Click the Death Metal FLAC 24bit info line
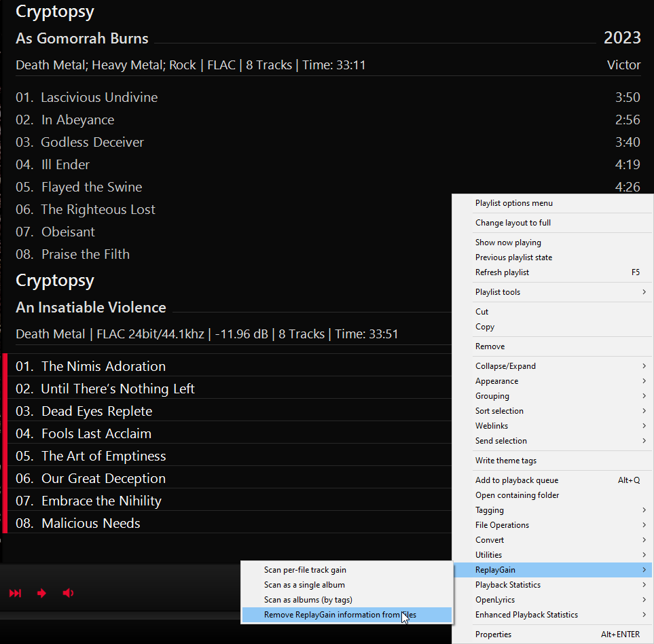The height and width of the screenshot is (644, 654). tap(207, 334)
